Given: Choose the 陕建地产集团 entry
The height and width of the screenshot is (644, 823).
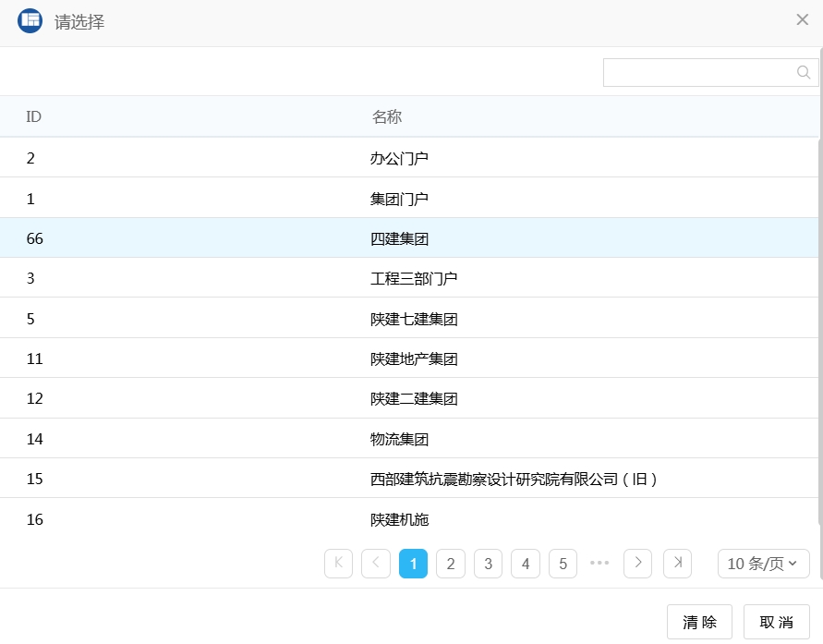Looking at the screenshot, I should [414, 358].
